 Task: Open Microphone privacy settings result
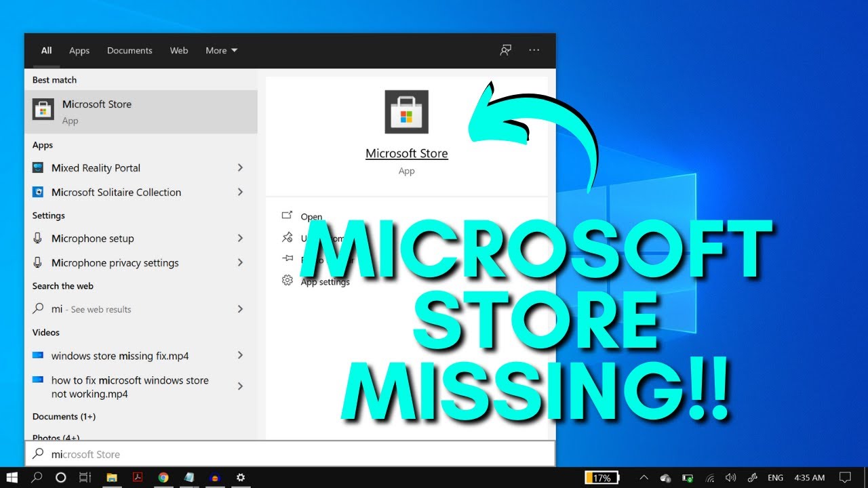(140, 263)
